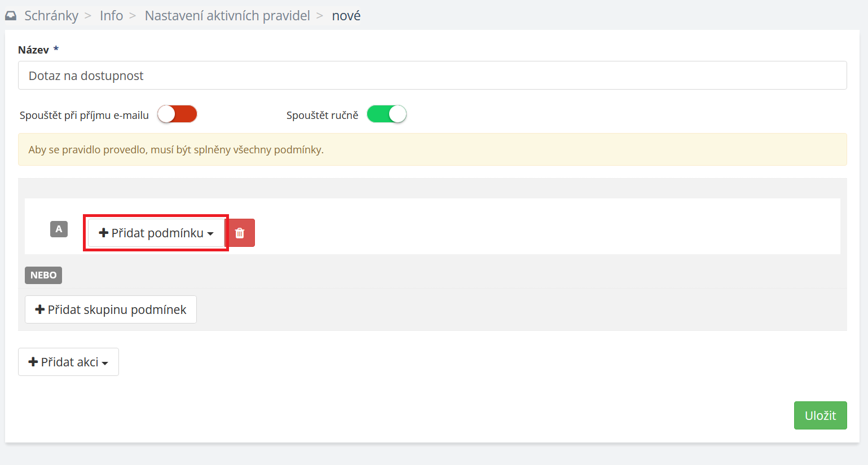Click the plus icon on Přidat podmínku
The width and height of the screenshot is (868, 465).
(x=104, y=233)
